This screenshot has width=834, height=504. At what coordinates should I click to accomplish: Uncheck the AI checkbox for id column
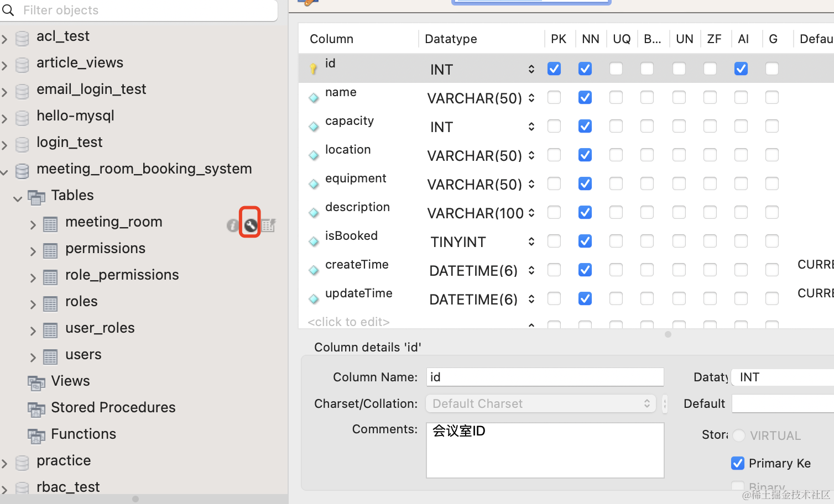coord(741,69)
